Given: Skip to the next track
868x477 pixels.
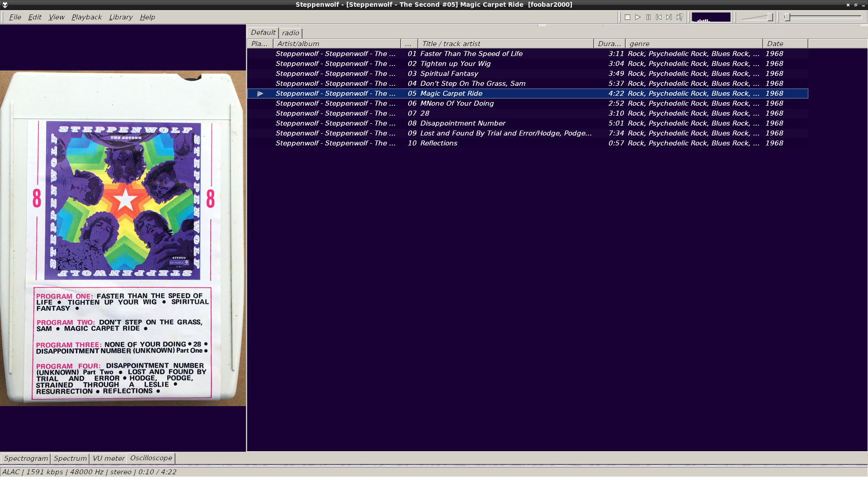Looking at the screenshot, I should click(669, 17).
